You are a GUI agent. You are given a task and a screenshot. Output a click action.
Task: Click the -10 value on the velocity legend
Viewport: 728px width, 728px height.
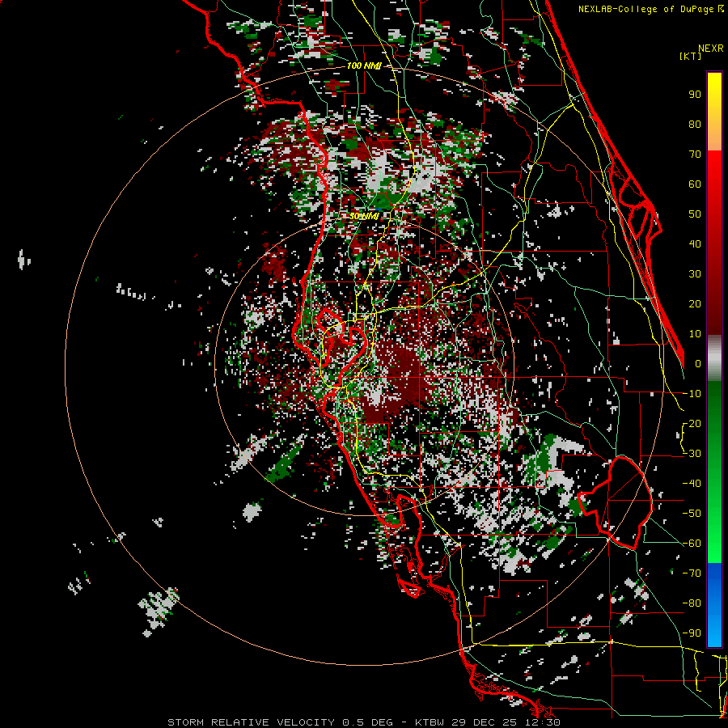tap(692, 394)
